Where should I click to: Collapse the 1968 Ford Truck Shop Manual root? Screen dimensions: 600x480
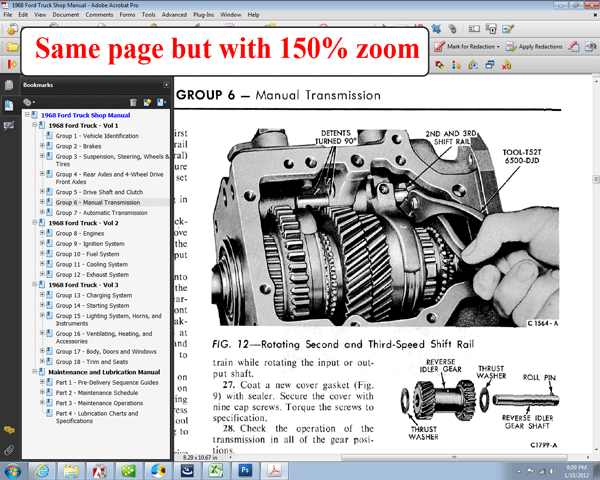tap(27, 114)
